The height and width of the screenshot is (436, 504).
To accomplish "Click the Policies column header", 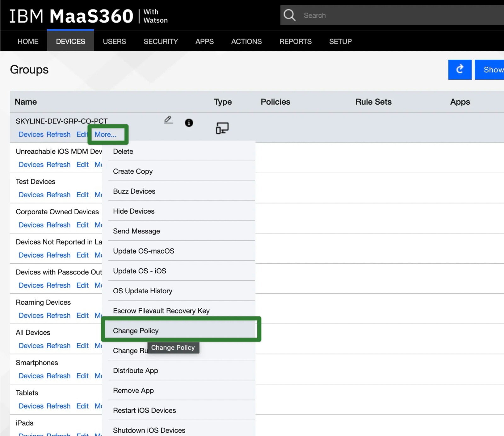I will (275, 102).
